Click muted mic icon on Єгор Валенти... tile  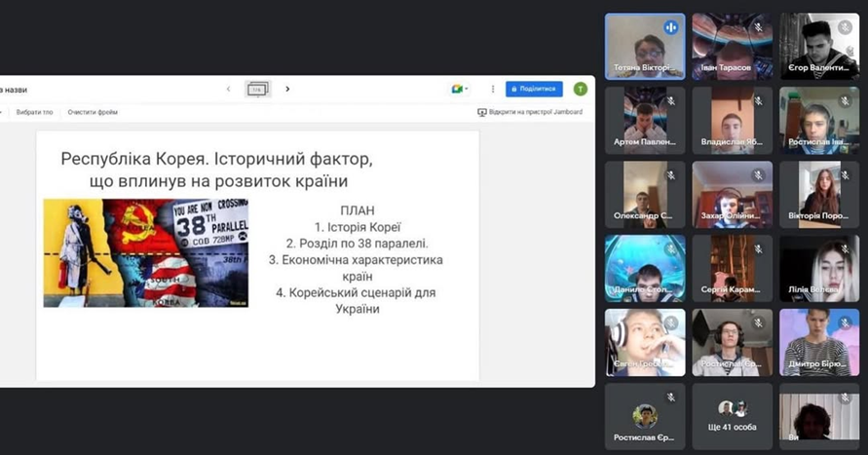click(845, 26)
